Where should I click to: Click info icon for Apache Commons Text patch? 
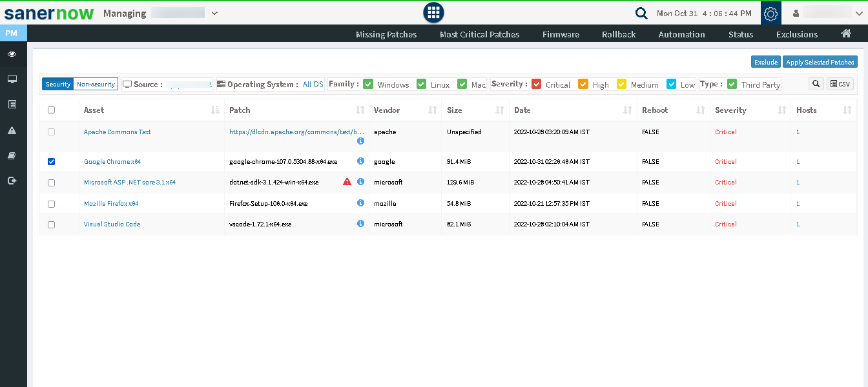click(360, 141)
